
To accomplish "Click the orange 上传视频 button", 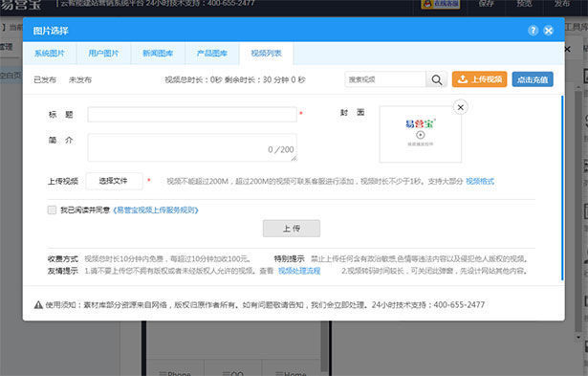I will pyautogui.click(x=480, y=79).
